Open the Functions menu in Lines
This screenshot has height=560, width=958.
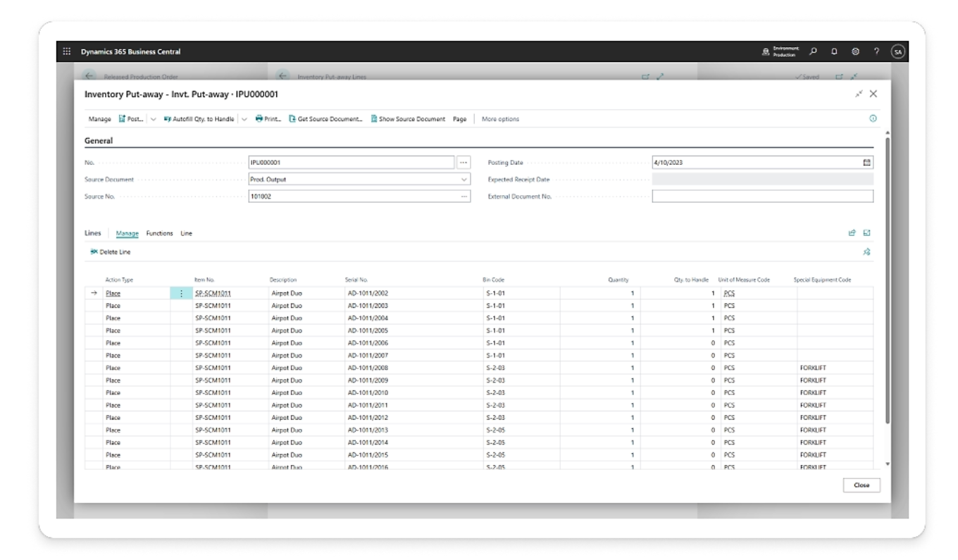point(159,233)
